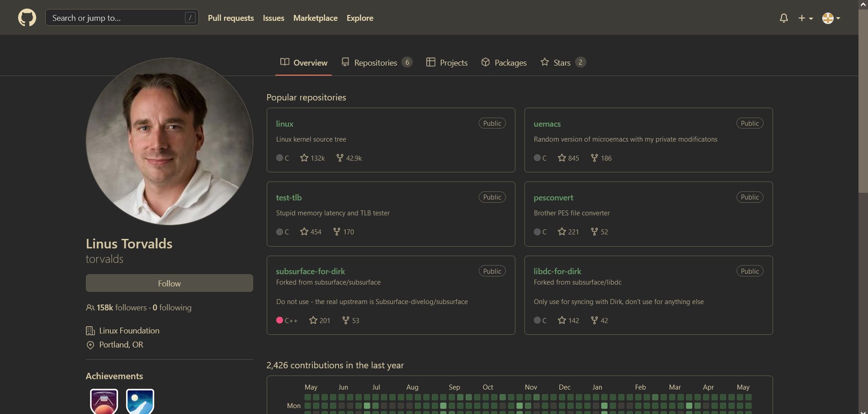Open the uemacs repository
Screen dimensions: 868x414
(x=547, y=124)
